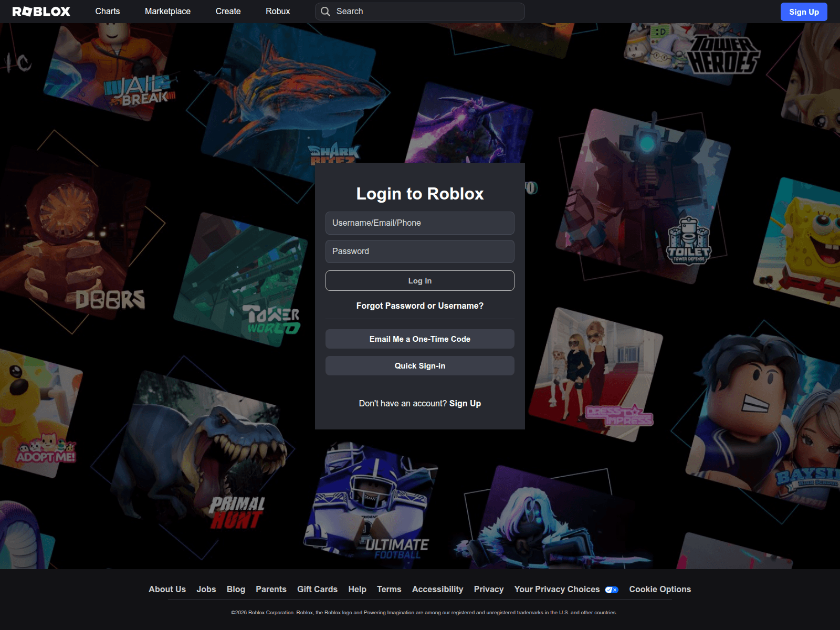840x630 pixels.
Task: Focus the Password field
Action: point(420,251)
